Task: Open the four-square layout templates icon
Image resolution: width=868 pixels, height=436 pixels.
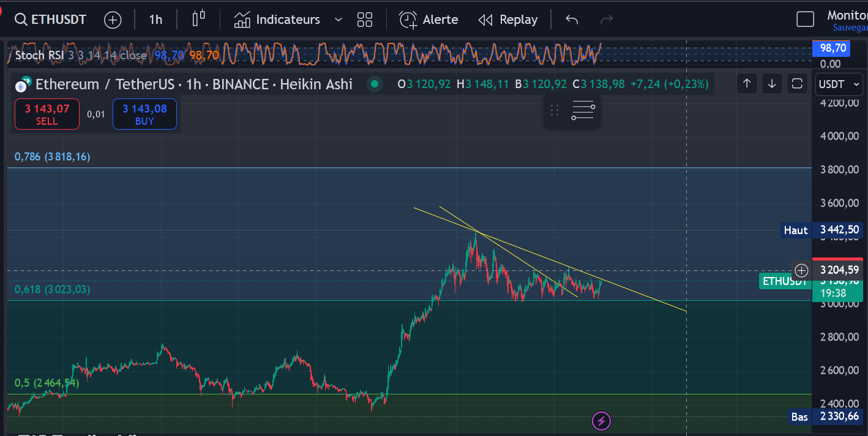Action: point(365,20)
